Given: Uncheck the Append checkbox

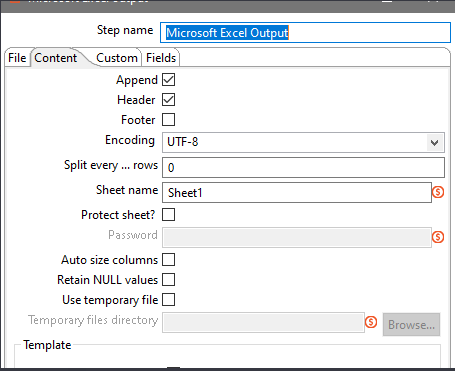Looking at the screenshot, I should (168, 80).
